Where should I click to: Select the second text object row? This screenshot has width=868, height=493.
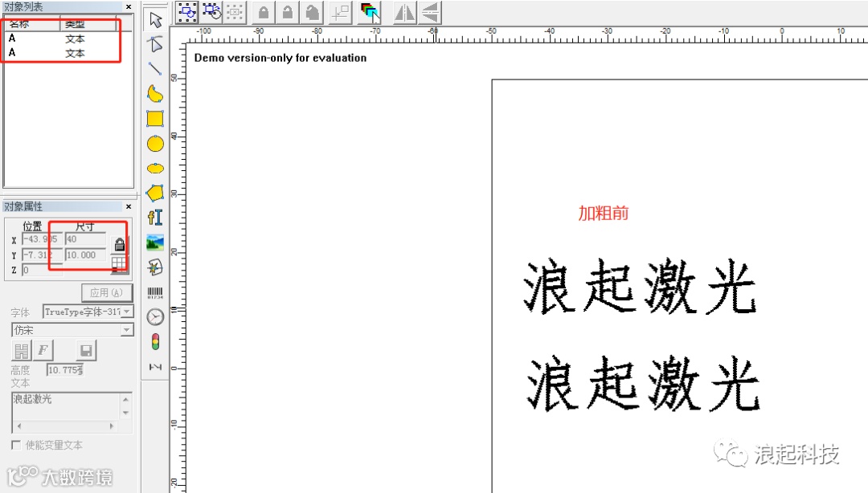[68, 53]
